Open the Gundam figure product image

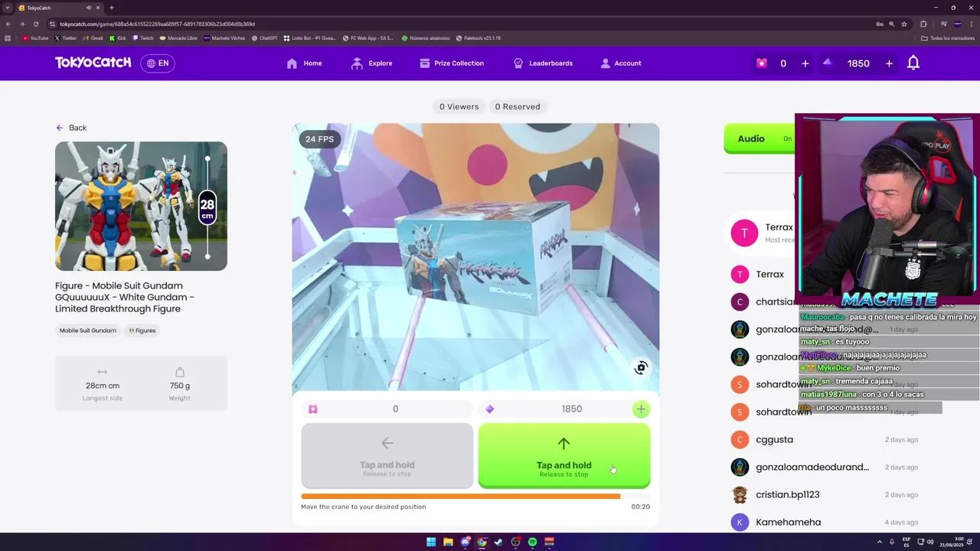[x=141, y=206]
